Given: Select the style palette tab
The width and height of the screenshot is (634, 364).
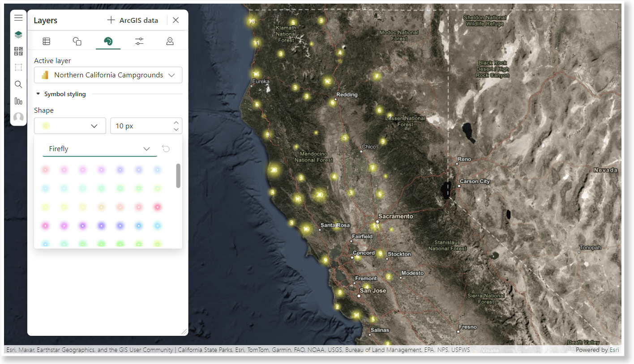Looking at the screenshot, I should pyautogui.click(x=108, y=42).
